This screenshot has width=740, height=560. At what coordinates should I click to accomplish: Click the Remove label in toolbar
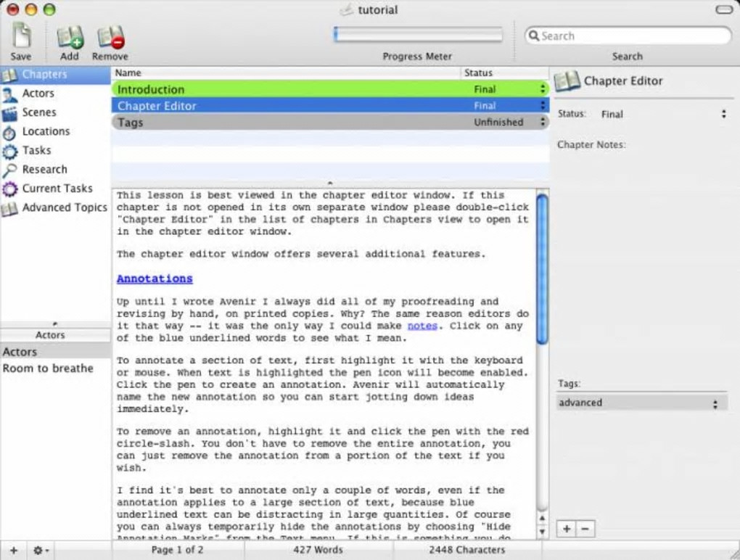(110, 57)
